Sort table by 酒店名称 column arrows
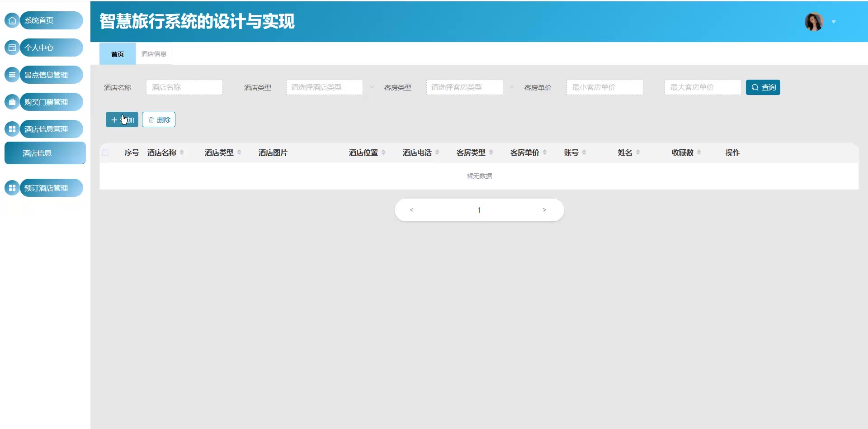The width and height of the screenshot is (868, 429). coord(182,153)
